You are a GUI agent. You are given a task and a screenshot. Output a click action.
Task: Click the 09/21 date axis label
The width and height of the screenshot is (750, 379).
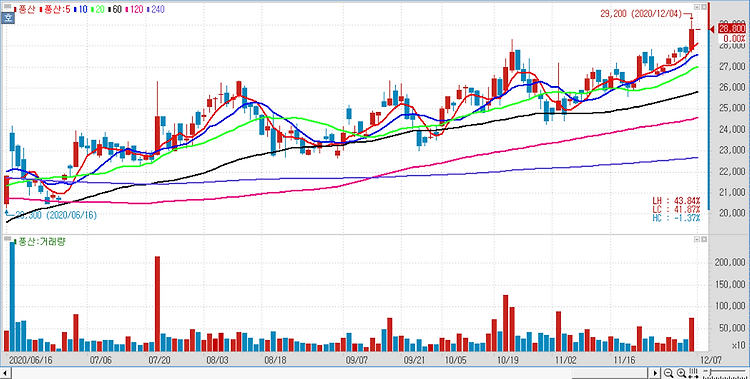415,359
